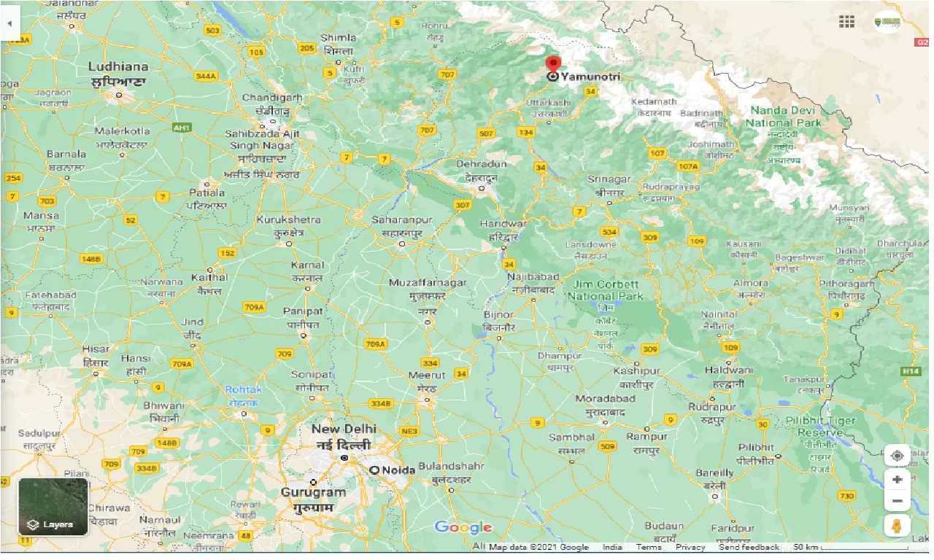Click the Bijnor label
Image resolution: width=934 pixels, height=560 pixels.
[x=499, y=321]
